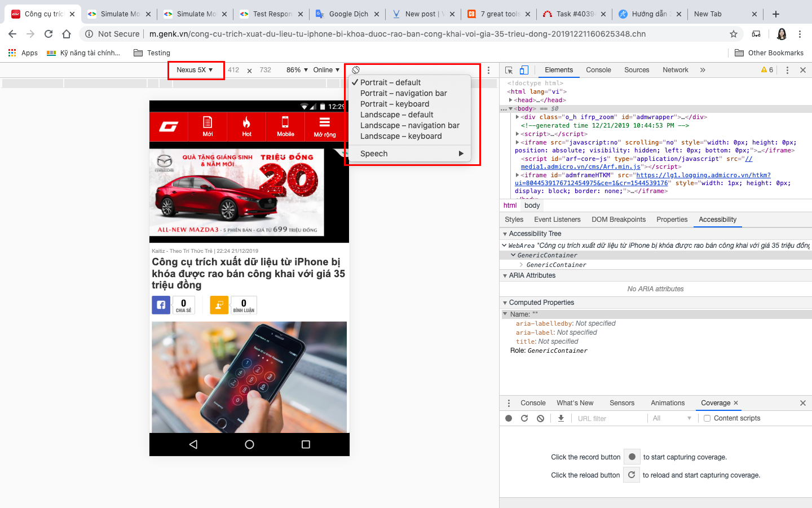Open the Hot section icon
Image resolution: width=812 pixels, height=508 pixels.
246,126
